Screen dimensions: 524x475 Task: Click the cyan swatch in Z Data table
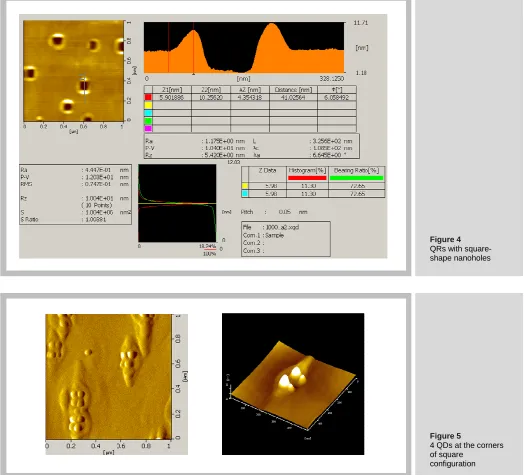tap(245, 194)
